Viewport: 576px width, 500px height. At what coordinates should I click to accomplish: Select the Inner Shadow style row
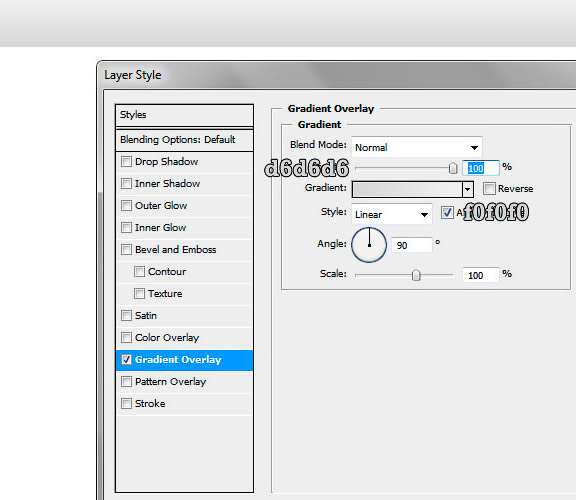point(184,183)
